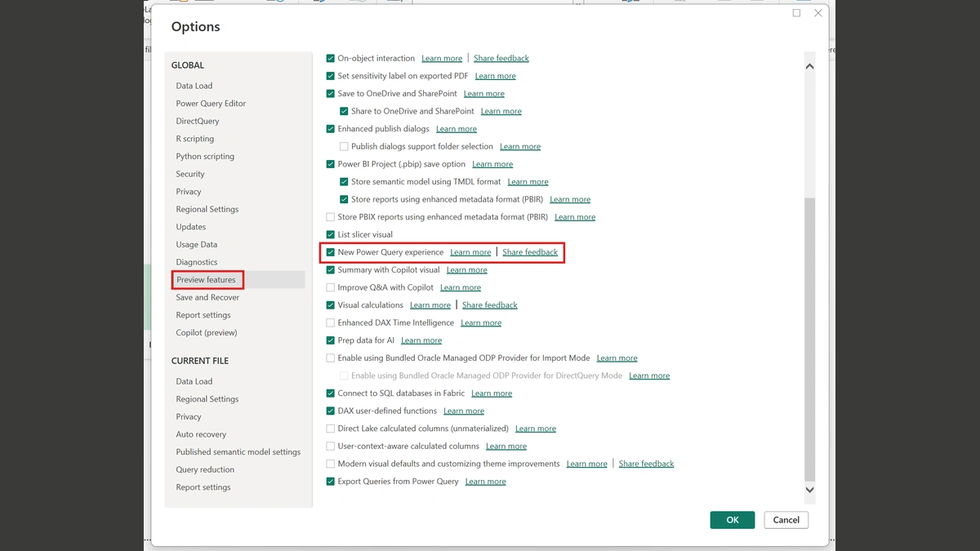The height and width of the screenshot is (551, 980).
Task: Toggle Prep data for AI checkbox
Action: (331, 340)
